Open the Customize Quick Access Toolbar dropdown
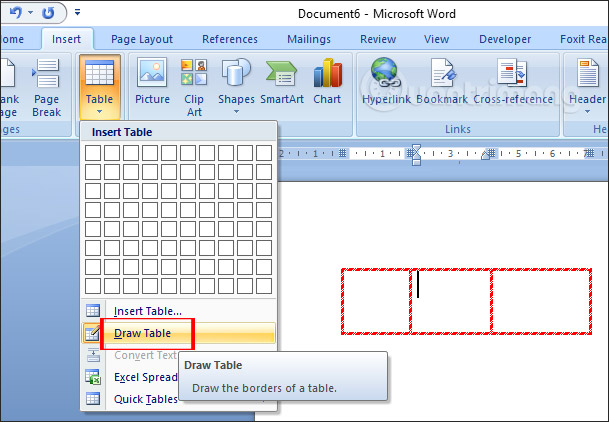 (x=78, y=12)
